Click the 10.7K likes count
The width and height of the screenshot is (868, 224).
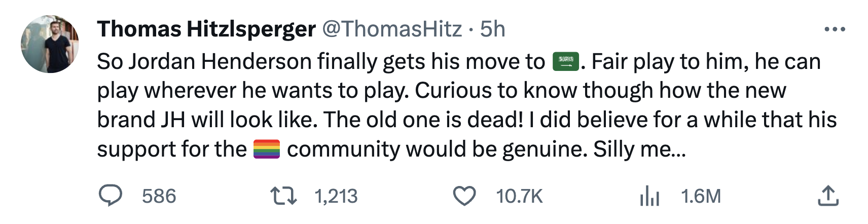point(519,196)
